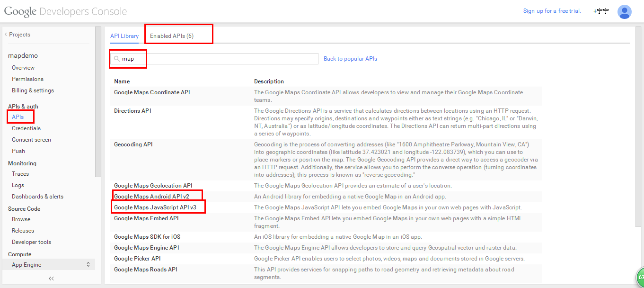Open Permissions in the sidebar
644x288 pixels.
coord(27,79)
